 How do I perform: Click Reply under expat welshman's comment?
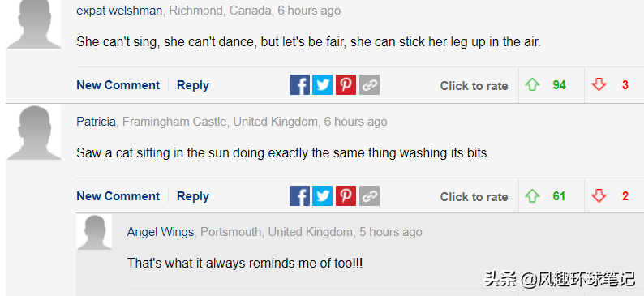(x=192, y=85)
